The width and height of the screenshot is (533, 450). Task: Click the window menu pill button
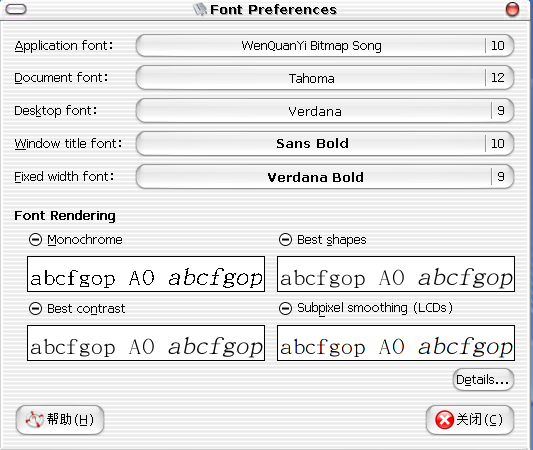[16, 10]
